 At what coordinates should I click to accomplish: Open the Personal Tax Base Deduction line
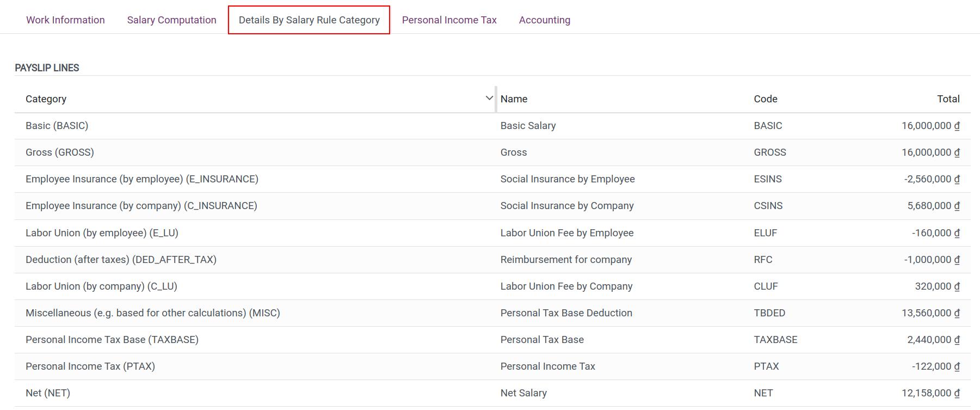[x=566, y=313]
